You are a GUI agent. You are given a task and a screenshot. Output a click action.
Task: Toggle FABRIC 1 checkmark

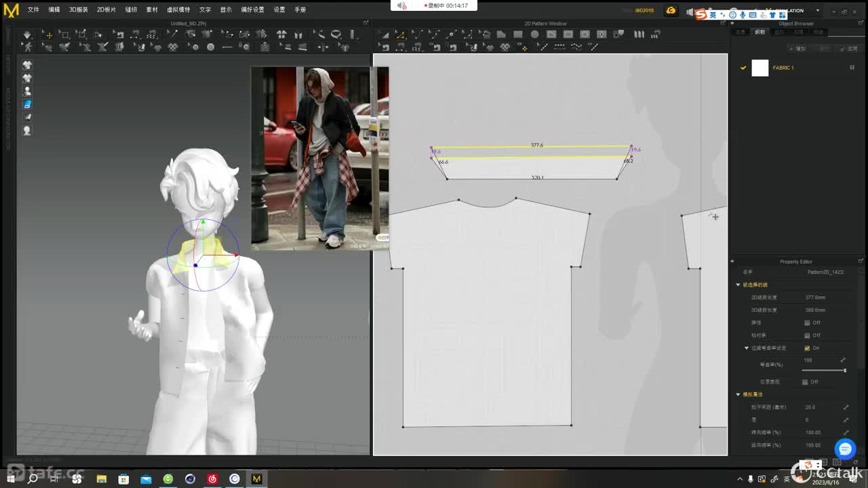pyautogui.click(x=743, y=68)
